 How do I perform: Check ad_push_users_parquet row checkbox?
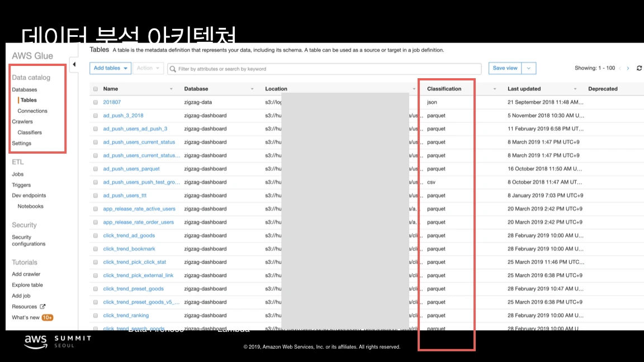95,169
